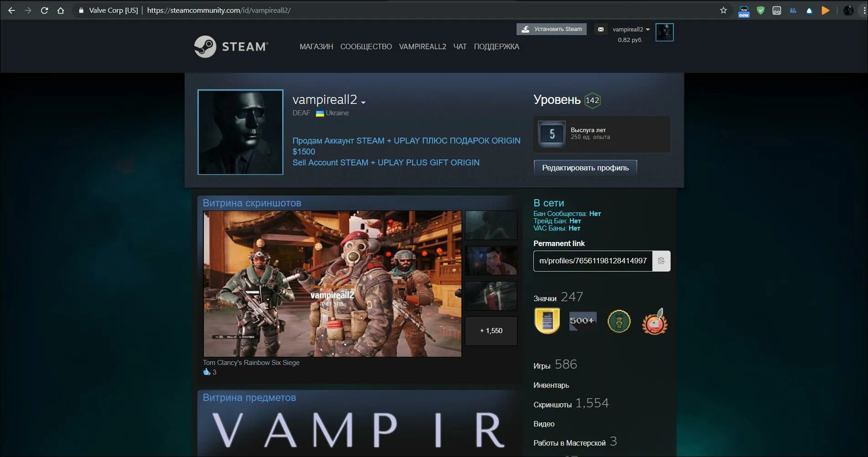The width and height of the screenshot is (868, 457).
Task: Open the yellow shield badge
Action: [x=547, y=321]
